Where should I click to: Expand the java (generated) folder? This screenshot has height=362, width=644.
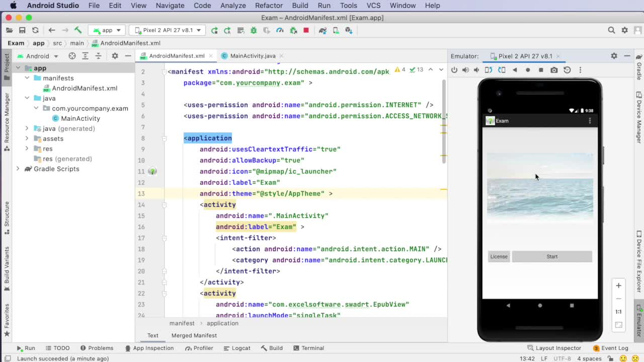(x=27, y=128)
